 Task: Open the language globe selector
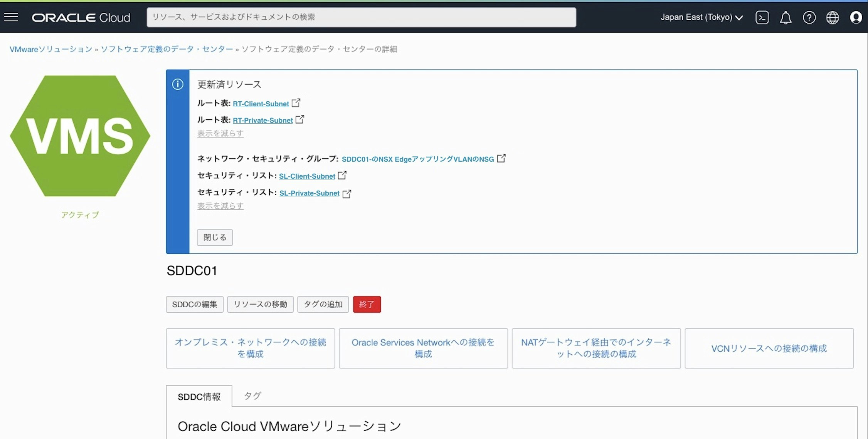[832, 17]
